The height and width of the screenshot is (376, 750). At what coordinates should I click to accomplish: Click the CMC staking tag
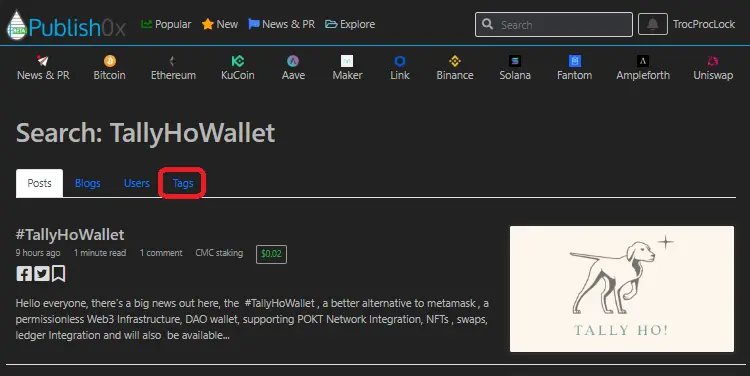pos(219,253)
